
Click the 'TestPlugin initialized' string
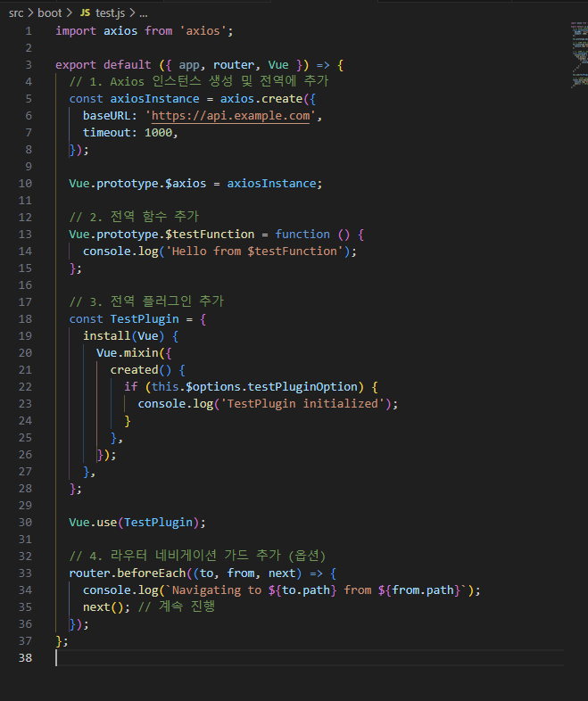point(302,404)
